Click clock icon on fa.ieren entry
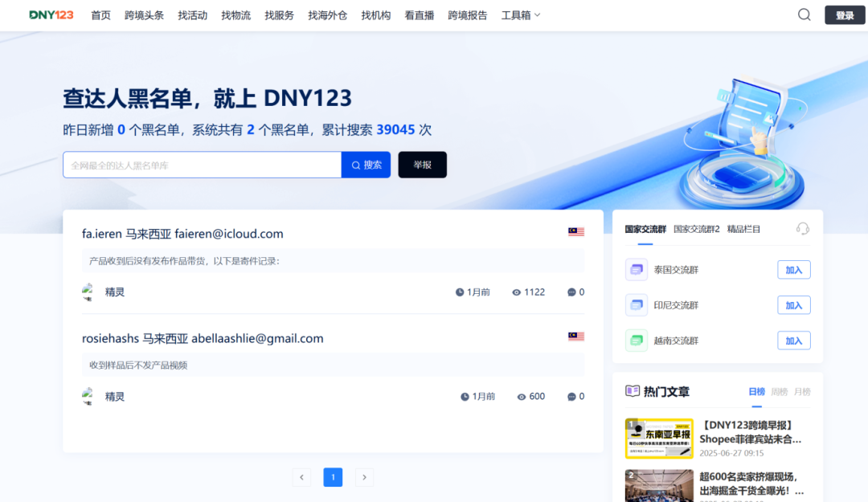868x502 pixels. (460, 292)
